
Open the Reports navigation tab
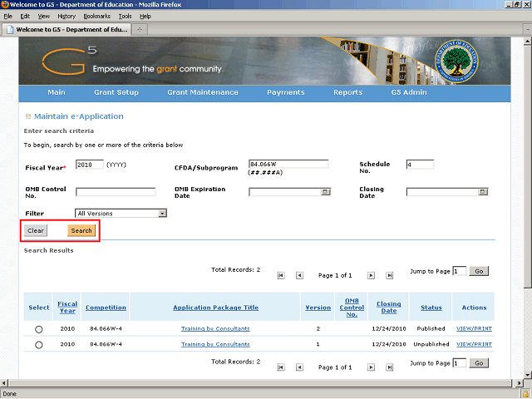[347, 92]
